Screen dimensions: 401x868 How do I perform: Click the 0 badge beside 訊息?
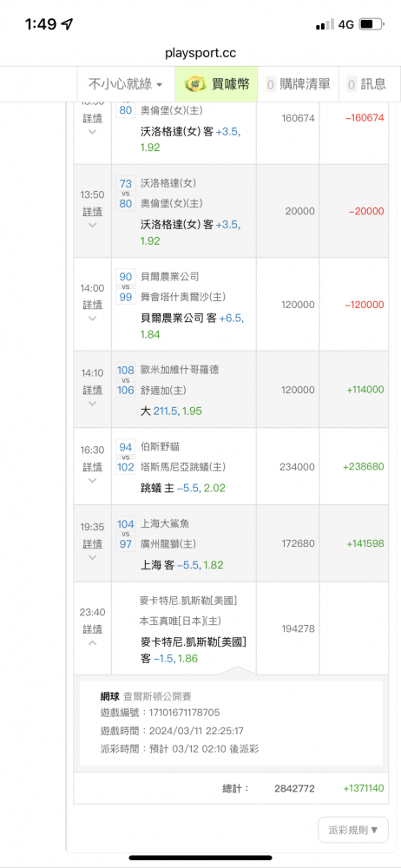(352, 85)
